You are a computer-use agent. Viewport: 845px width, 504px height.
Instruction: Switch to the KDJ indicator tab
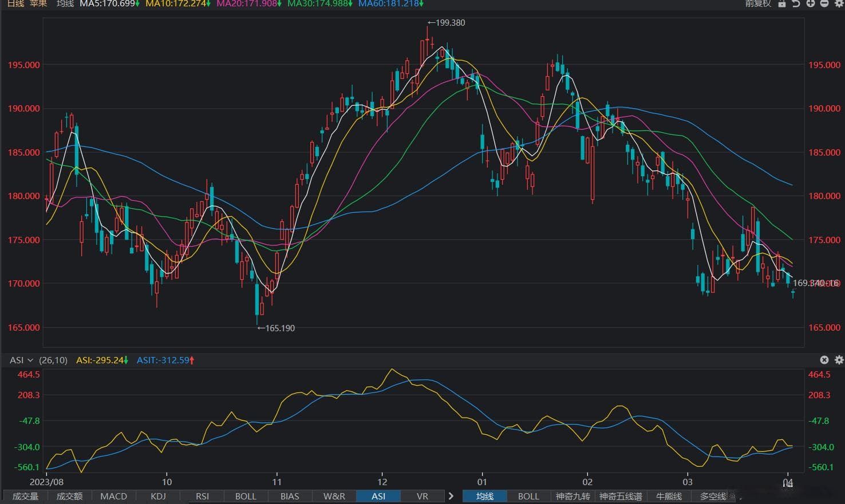point(158,496)
